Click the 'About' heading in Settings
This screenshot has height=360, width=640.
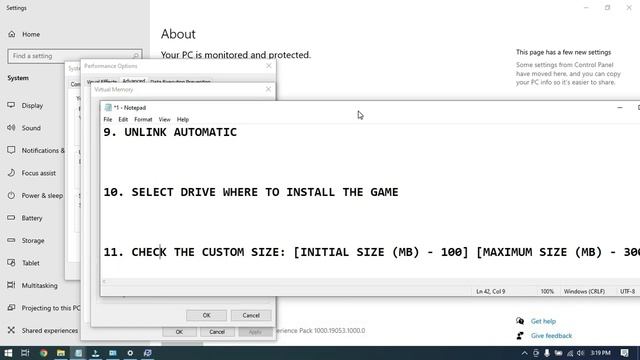[x=178, y=34]
